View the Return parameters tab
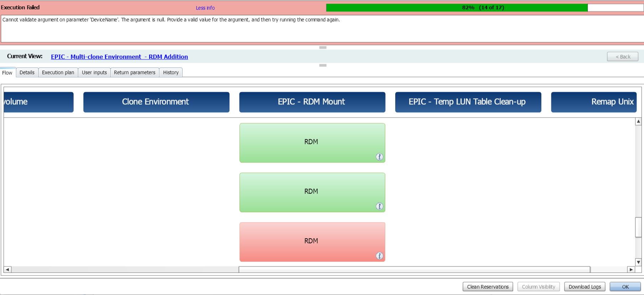 pos(135,72)
